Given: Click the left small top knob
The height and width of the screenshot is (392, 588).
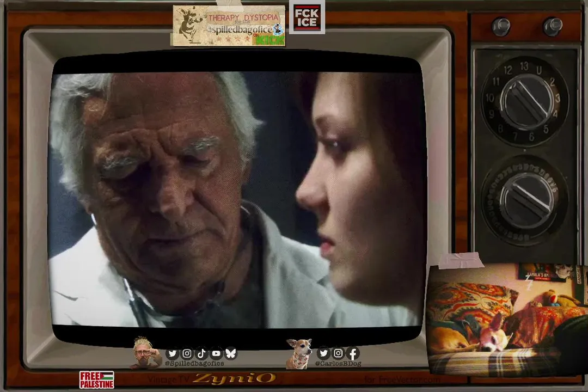Looking at the screenshot, I should (x=501, y=27).
